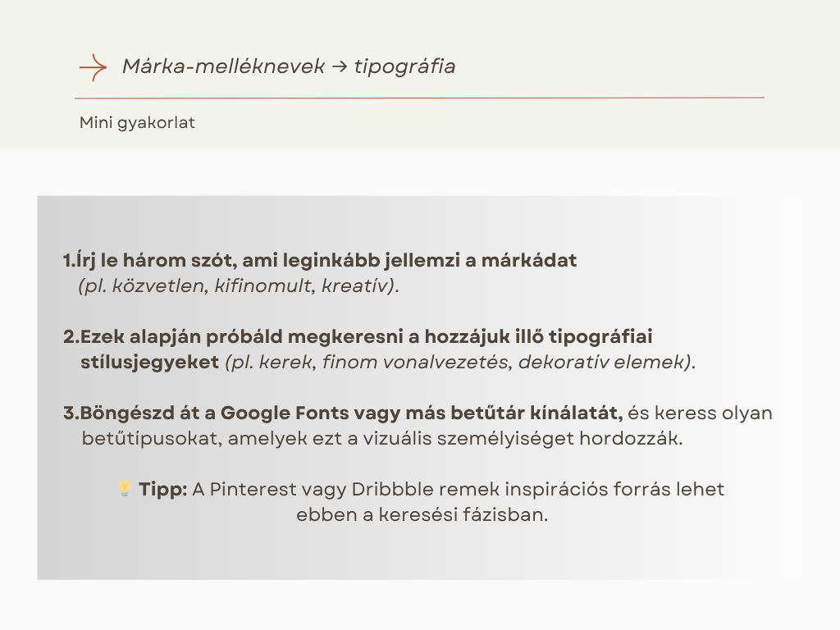Viewport: 840px width, 630px height.
Task: Click the Mini gyakorlat subtitle
Action: click(x=137, y=123)
